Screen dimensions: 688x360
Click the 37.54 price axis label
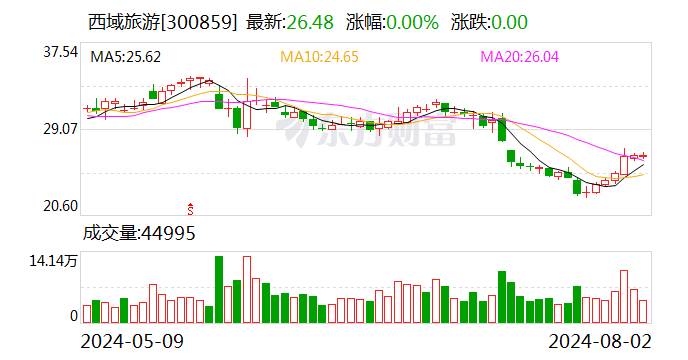[x=61, y=52]
